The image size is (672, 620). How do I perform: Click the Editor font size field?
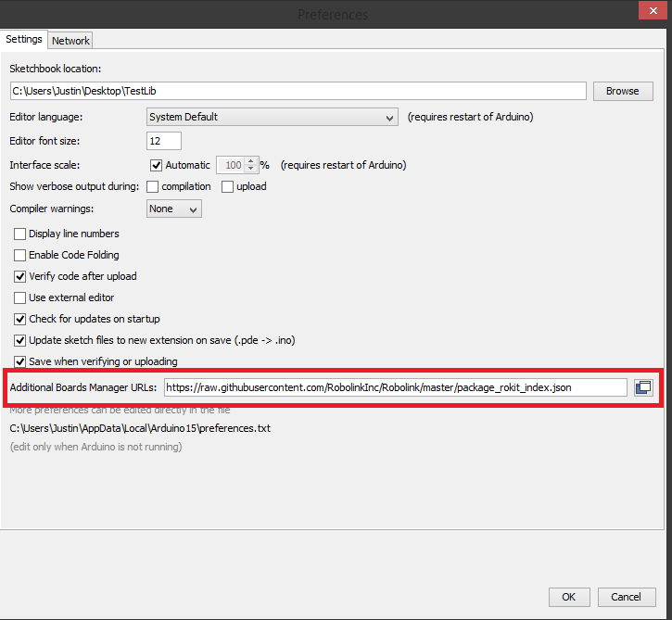[x=164, y=141]
